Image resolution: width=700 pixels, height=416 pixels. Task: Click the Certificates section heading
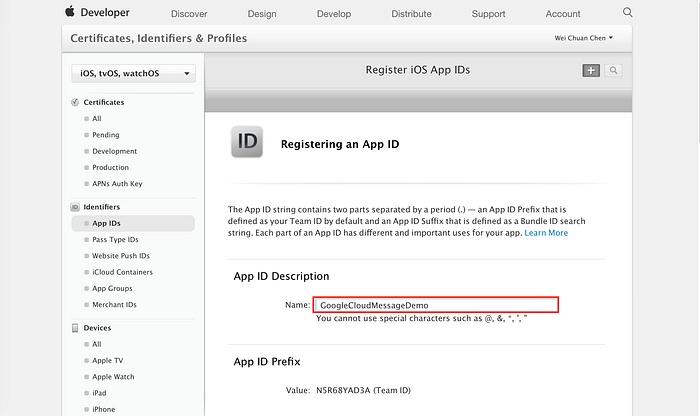104,102
